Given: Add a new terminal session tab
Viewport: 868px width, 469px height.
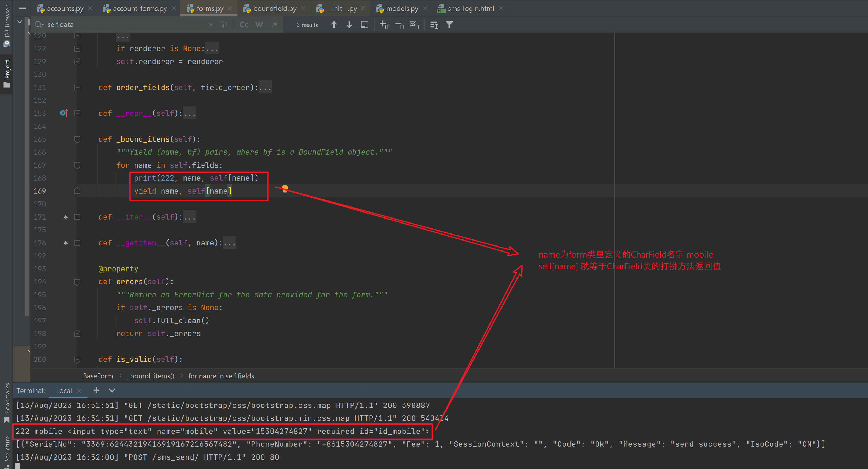Looking at the screenshot, I should click(96, 390).
